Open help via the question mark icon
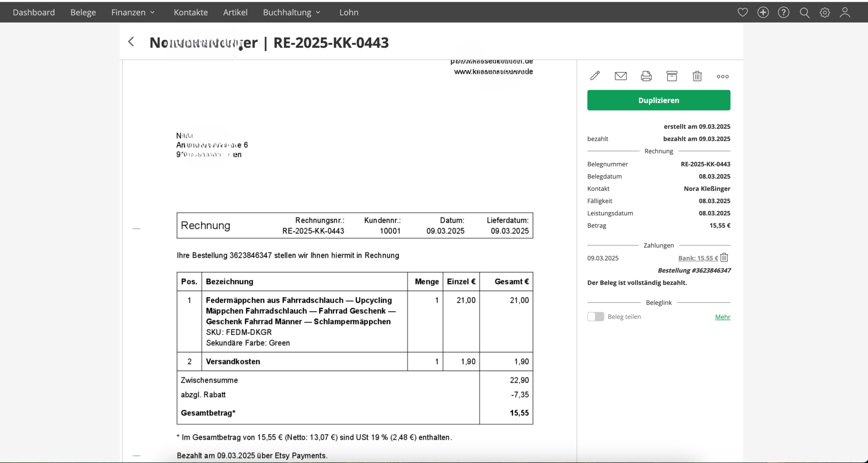 point(783,12)
